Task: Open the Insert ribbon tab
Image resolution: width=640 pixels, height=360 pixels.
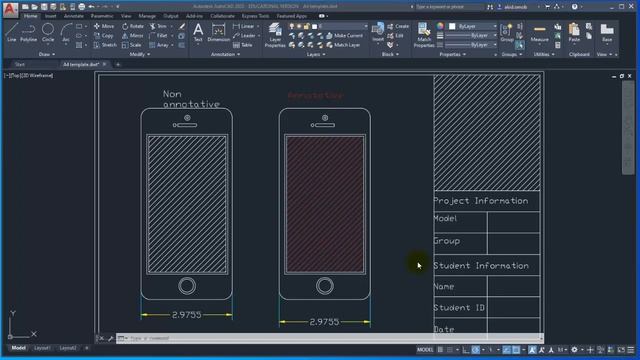Action: pos(50,16)
